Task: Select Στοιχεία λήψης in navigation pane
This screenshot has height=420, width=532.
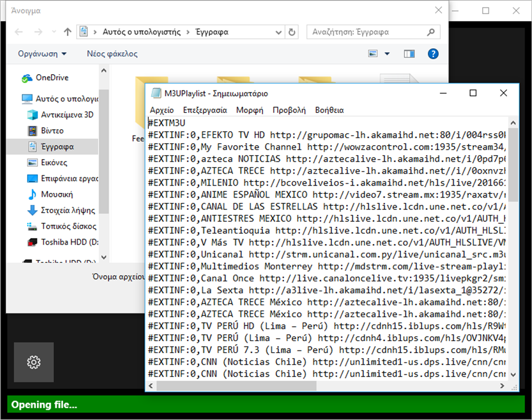Action: pos(62,211)
